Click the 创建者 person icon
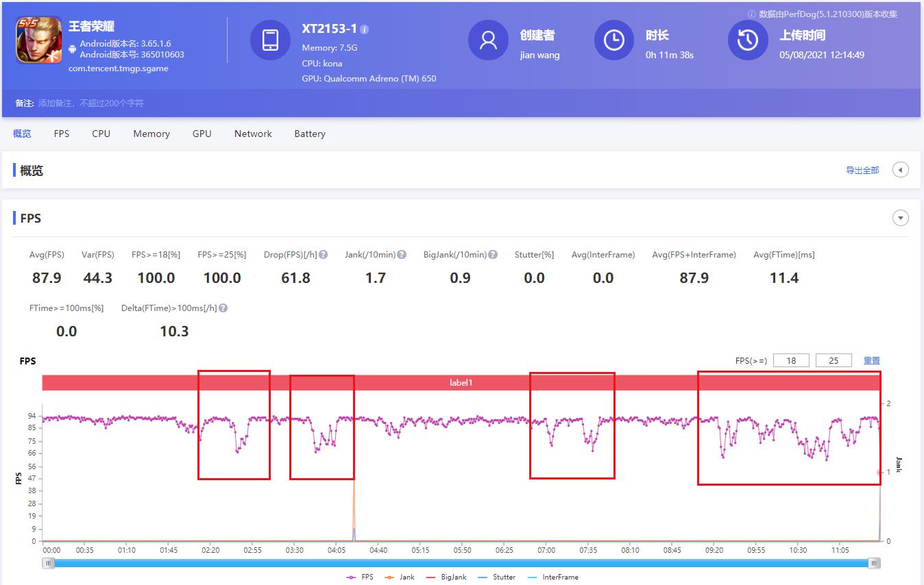 pyautogui.click(x=488, y=40)
